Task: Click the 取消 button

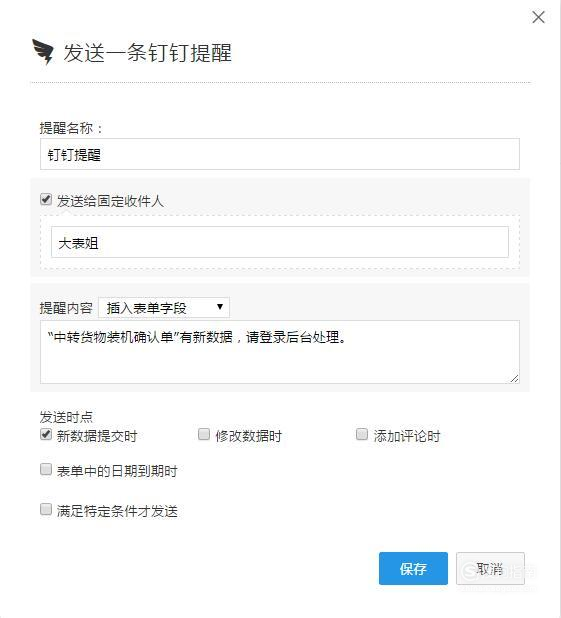Action: [490, 568]
